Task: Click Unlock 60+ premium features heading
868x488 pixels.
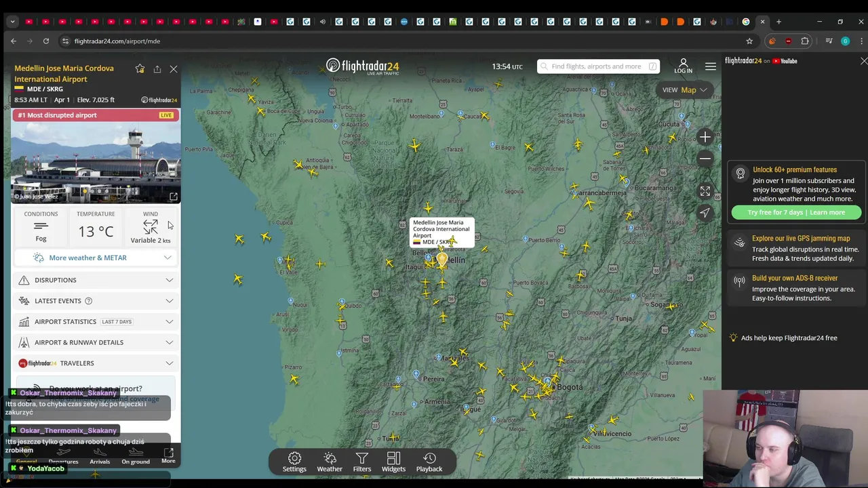Action: click(x=794, y=170)
